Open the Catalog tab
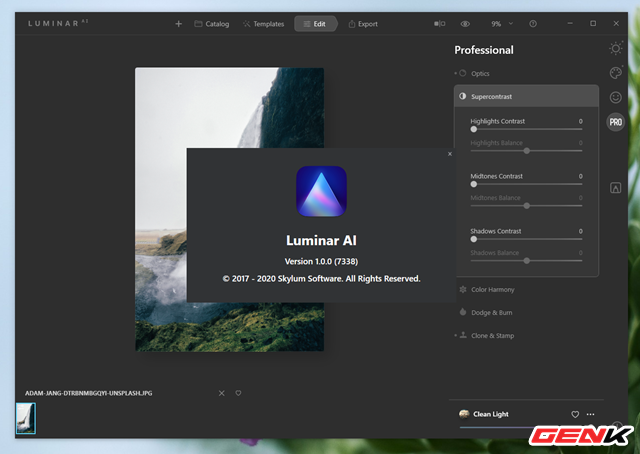The width and height of the screenshot is (640, 454). click(x=212, y=24)
